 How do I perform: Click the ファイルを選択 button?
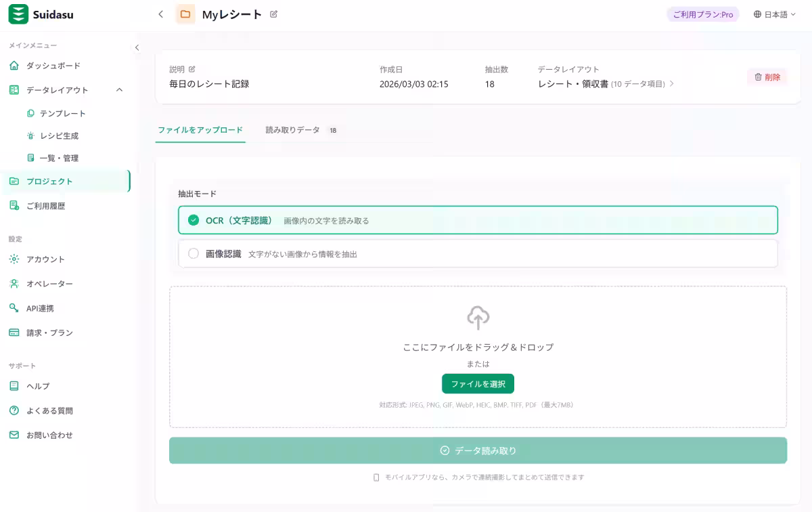tap(478, 383)
